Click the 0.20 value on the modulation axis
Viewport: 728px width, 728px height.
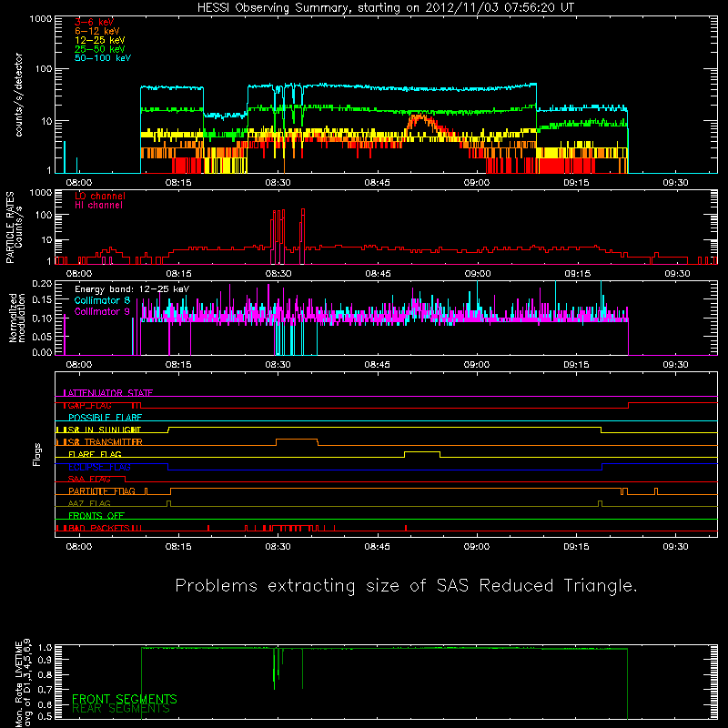coord(42,284)
